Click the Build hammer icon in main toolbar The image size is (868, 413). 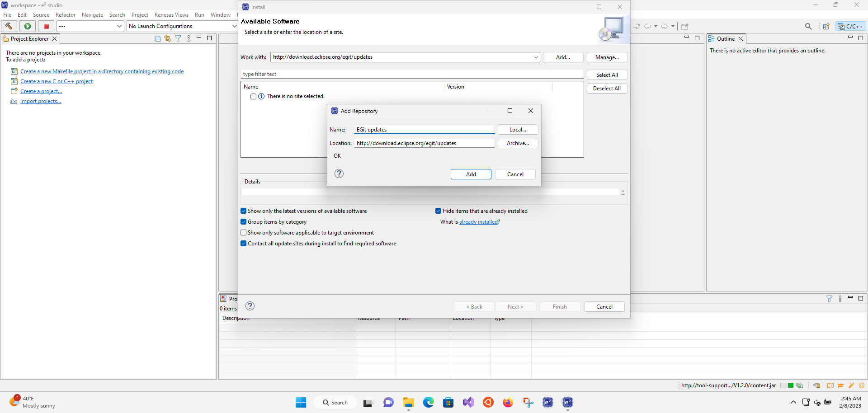coord(9,26)
